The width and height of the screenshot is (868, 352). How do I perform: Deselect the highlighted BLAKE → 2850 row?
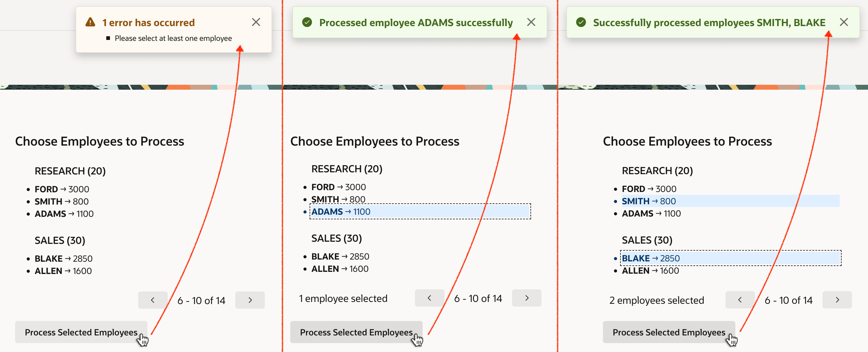click(730, 258)
